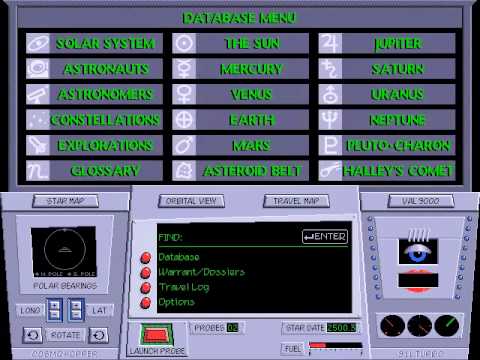
Task: Click the Glossary symbol icon
Action: pos(38,170)
